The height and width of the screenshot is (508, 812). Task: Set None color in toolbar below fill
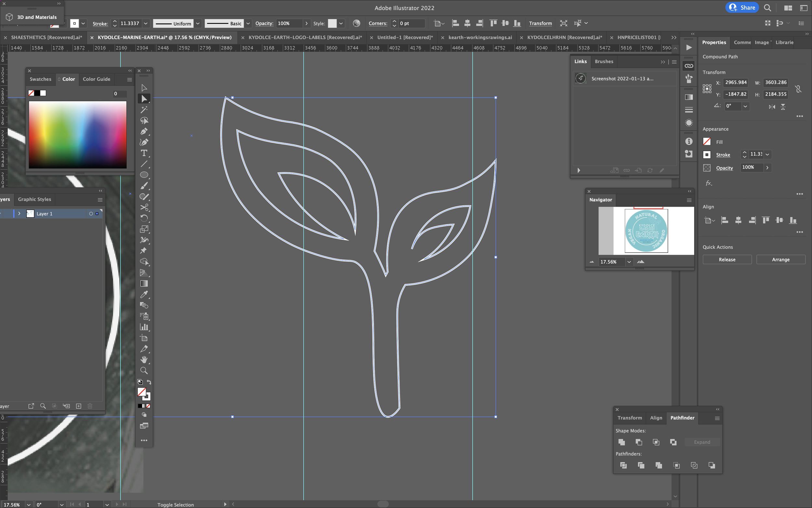coord(148,406)
